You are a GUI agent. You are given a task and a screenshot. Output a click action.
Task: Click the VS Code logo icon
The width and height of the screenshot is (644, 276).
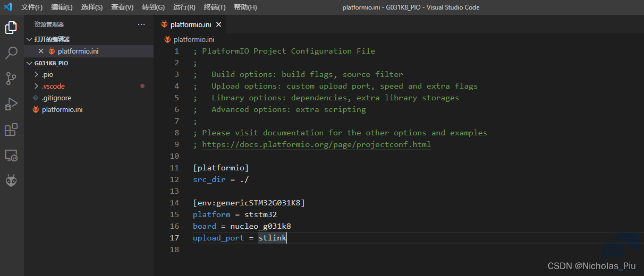click(8, 7)
